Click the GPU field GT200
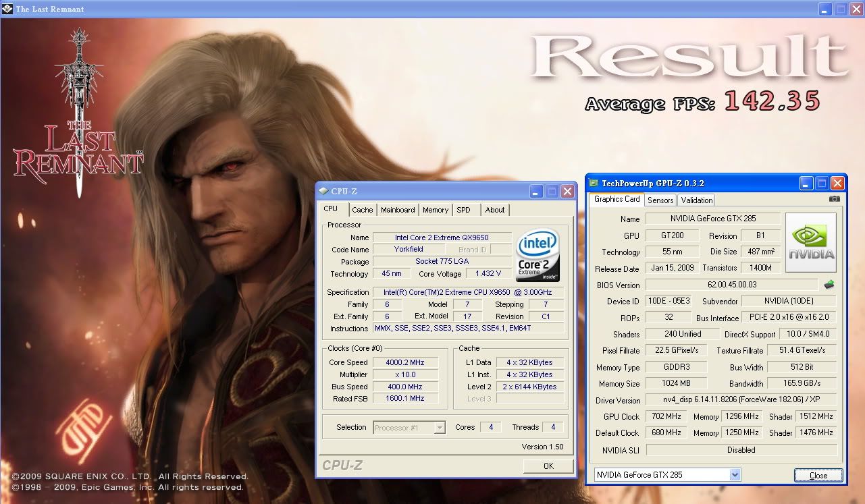This screenshot has height=504, width=865. (x=671, y=235)
